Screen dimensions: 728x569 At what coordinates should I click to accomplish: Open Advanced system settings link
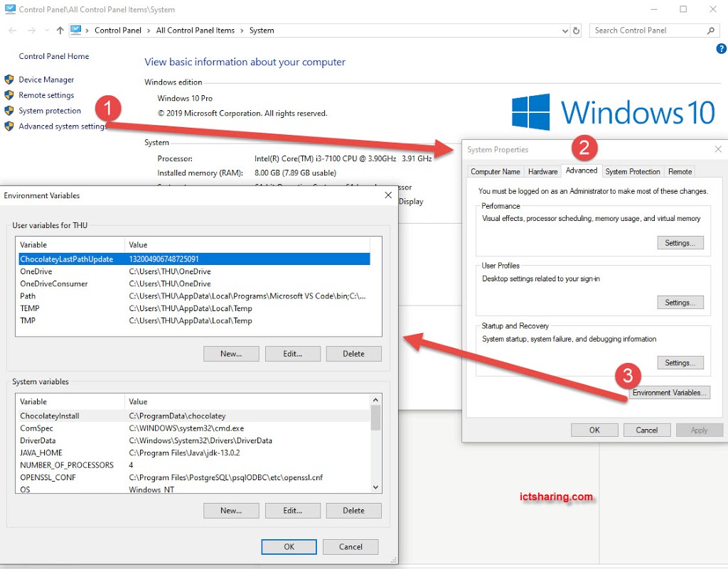63,126
